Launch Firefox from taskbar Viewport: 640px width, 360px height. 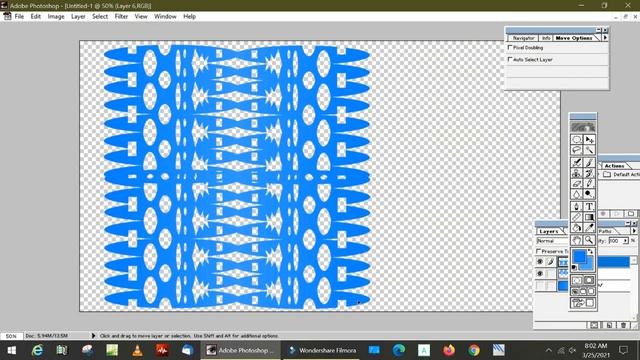(449, 350)
